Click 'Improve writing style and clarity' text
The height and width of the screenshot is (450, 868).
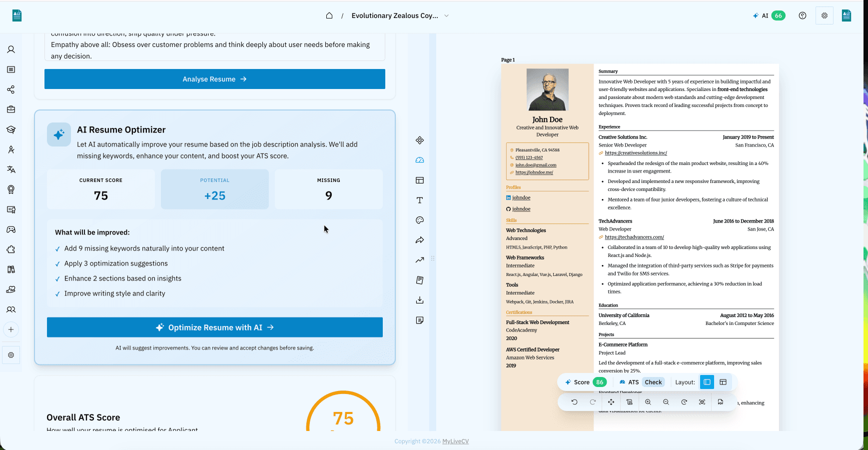point(115,293)
